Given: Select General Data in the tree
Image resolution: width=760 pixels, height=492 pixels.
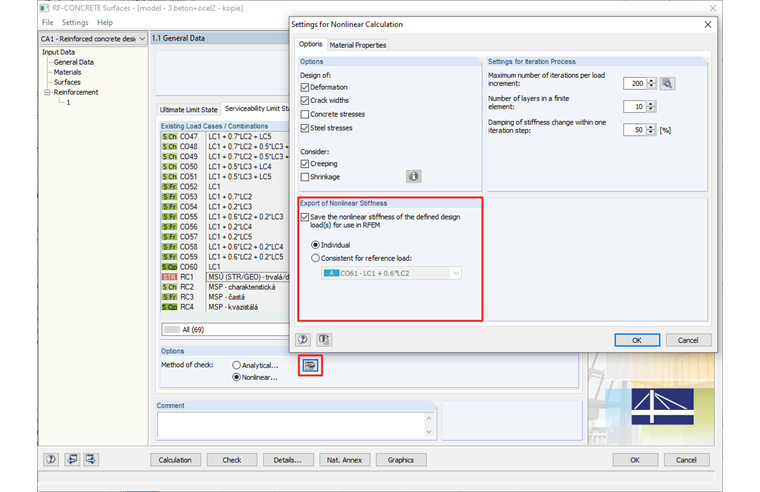Looking at the screenshot, I should point(74,62).
